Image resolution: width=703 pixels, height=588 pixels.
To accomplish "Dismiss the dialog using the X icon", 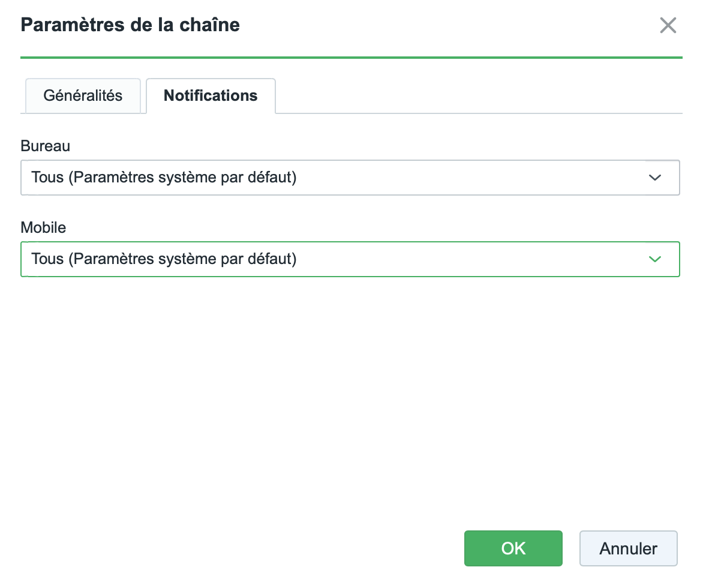I will pos(668,25).
